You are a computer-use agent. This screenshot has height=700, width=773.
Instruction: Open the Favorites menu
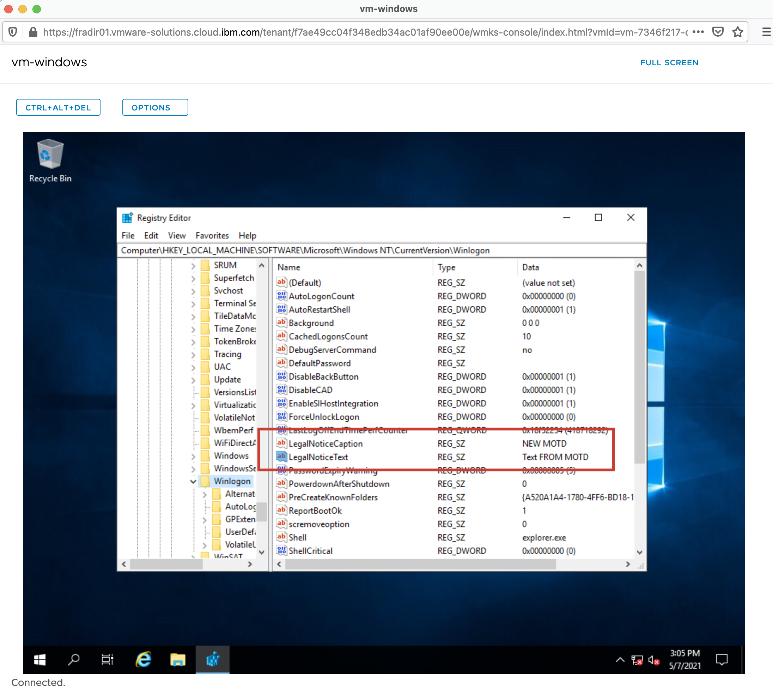[x=212, y=235]
